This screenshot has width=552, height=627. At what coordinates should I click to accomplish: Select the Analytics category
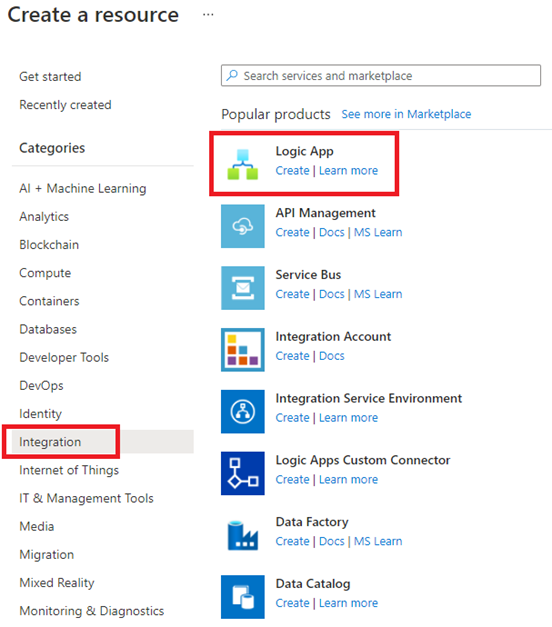point(44,217)
